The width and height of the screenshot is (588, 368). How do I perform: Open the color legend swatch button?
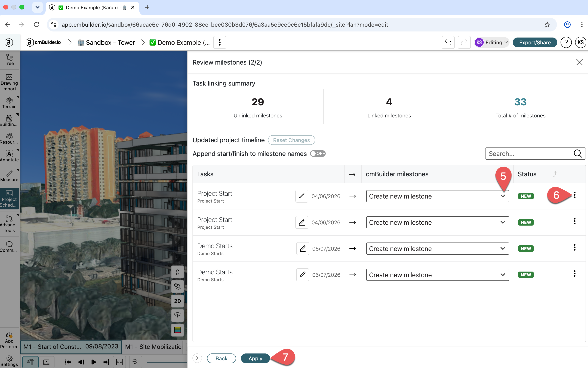point(178,330)
